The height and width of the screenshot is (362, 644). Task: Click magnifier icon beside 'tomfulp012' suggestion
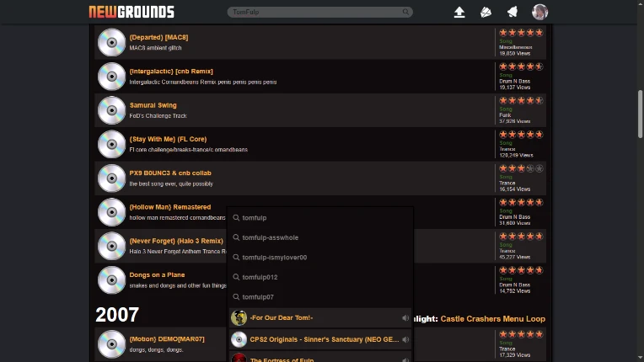pos(236,277)
